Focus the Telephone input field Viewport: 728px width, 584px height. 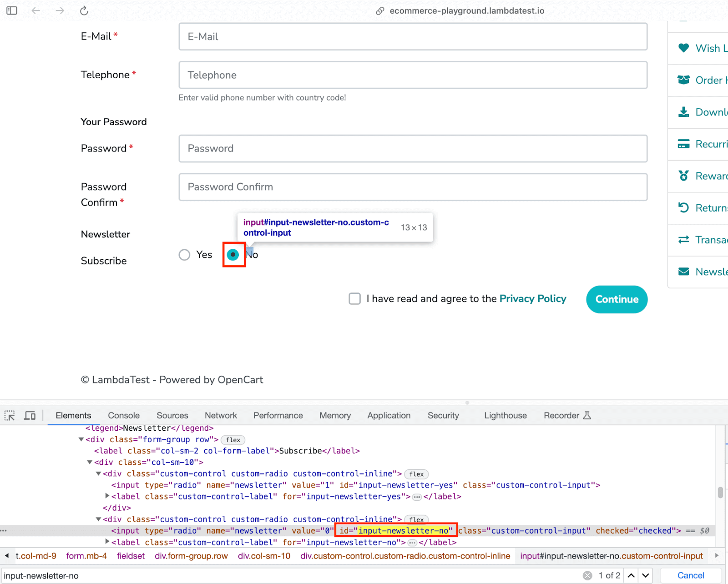(x=413, y=75)
